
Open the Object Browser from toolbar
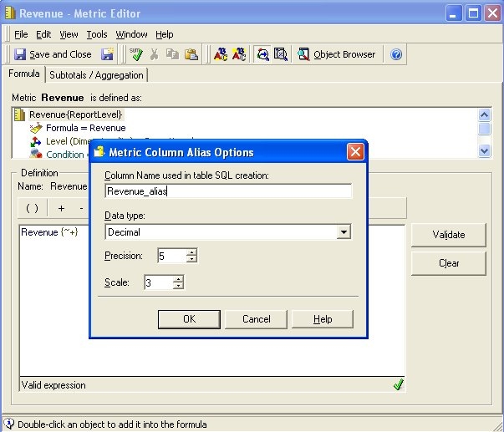pyautogui.click(x=337, y=54)
